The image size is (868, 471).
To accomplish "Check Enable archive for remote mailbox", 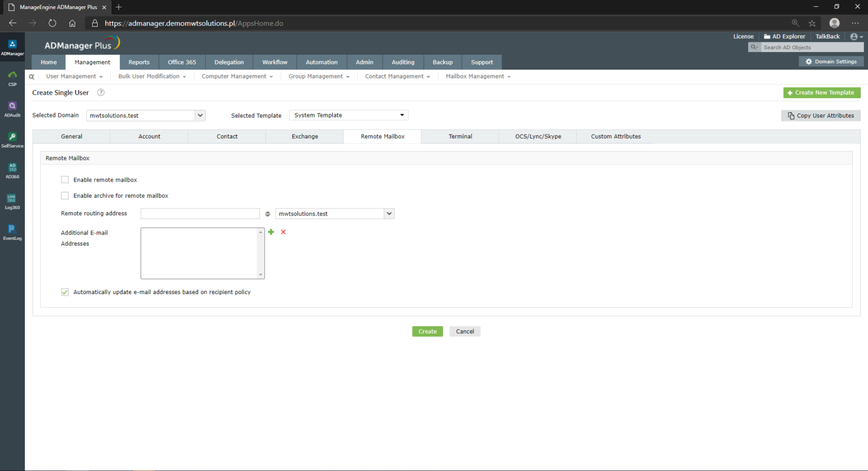I will click(65, 196).
